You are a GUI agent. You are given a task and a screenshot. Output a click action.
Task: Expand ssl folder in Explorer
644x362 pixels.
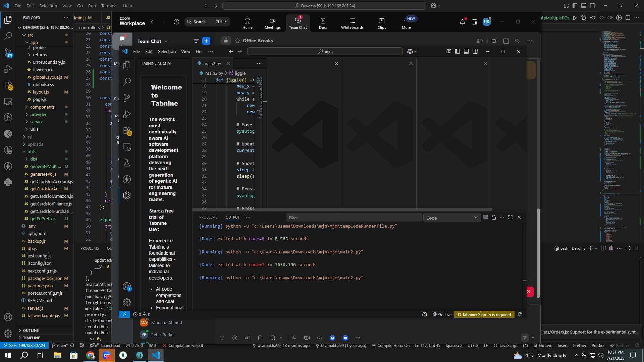click(30, 137)
